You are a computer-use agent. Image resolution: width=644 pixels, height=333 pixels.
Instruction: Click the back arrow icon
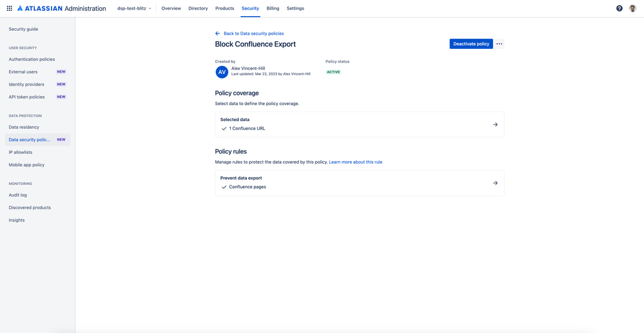click(218, 33)
